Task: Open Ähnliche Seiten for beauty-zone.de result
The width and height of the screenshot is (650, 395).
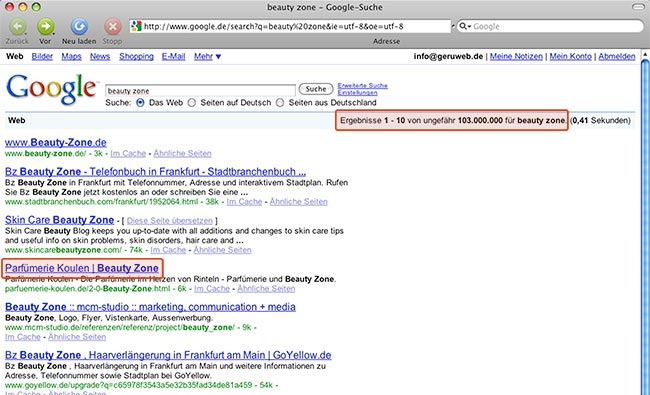Action: pyautogui.click(x=182, y=153)
